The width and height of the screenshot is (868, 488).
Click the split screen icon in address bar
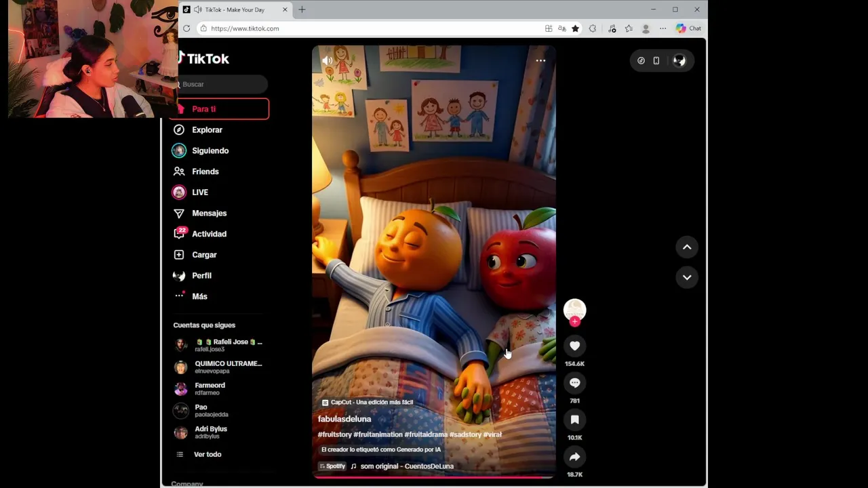(549, 28)
